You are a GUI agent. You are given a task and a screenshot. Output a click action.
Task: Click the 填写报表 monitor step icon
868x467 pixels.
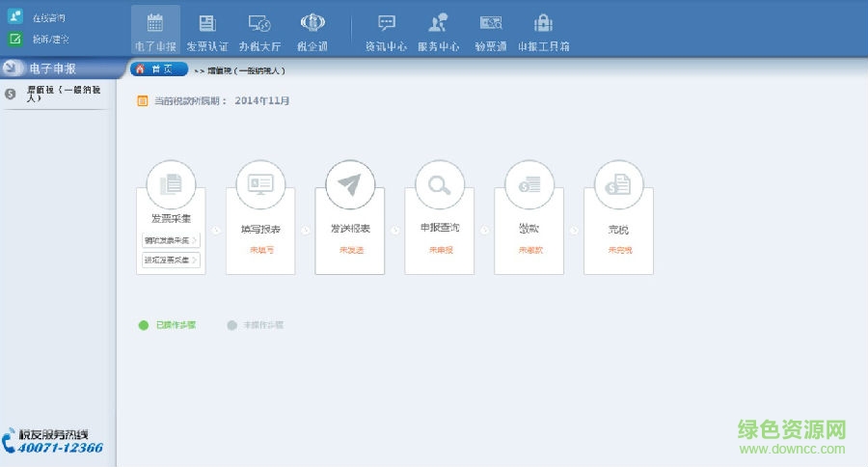point(260,184)
